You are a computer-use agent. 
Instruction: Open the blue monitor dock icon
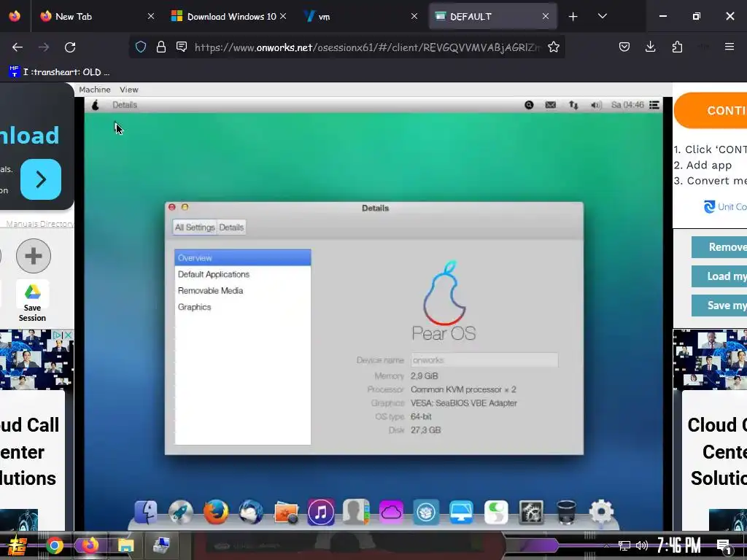pyautogui.click(x=461, y=513)
